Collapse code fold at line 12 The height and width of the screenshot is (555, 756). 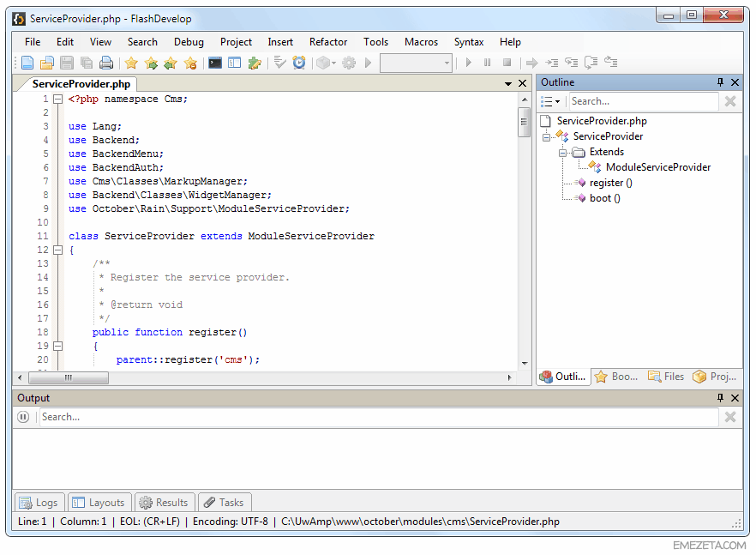point(58,250)
